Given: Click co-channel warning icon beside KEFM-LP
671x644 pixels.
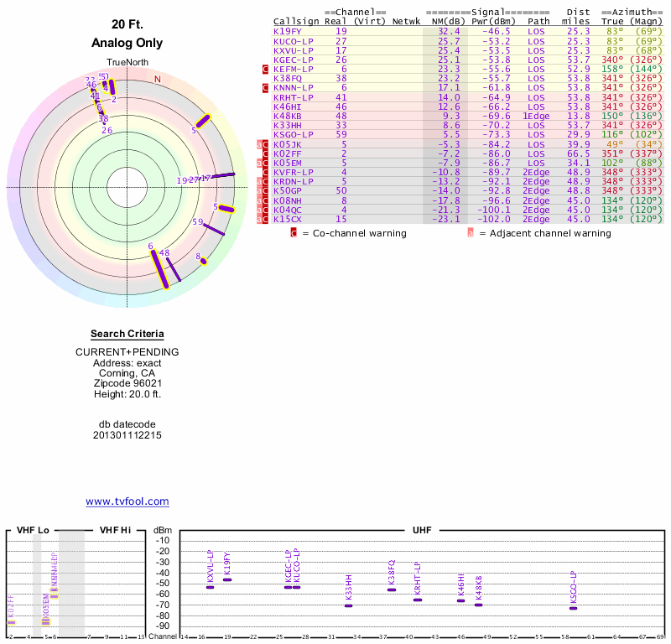Looking at the screenshot, I should 266,69.
